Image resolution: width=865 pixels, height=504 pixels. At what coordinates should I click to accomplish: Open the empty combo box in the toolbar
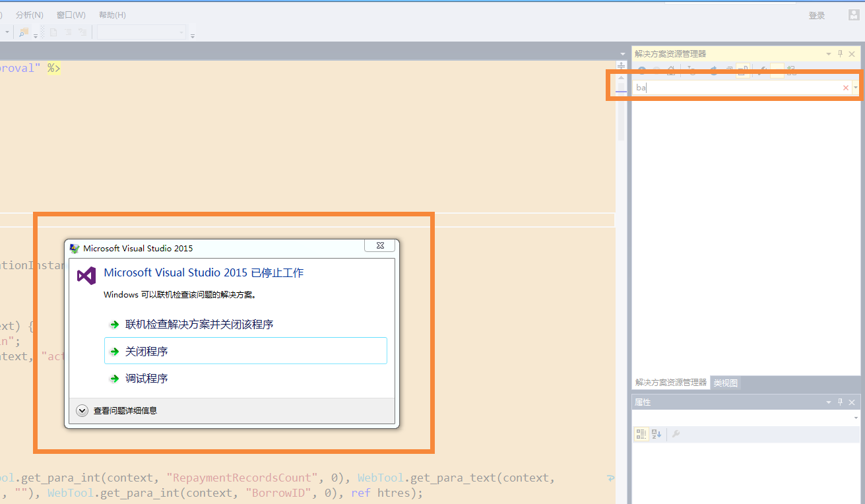tap(142, 32)
